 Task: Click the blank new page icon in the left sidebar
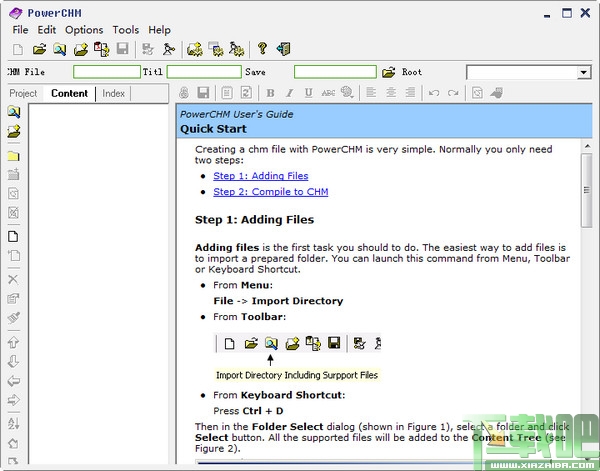pyautogui.click(x=13, y=236)
